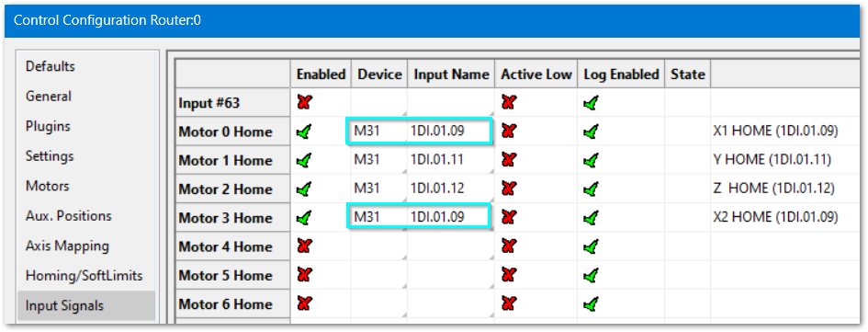Screen dimensions: 868x332
Task: Click the Log Enabled column header
Action: [x=621, y=74]
